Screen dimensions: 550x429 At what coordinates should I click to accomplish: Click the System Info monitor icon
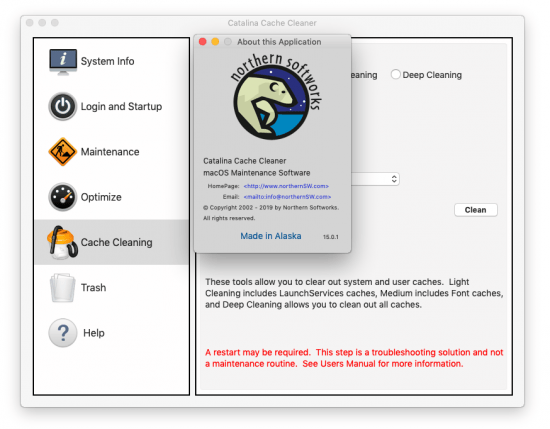(x=63, y=62)
